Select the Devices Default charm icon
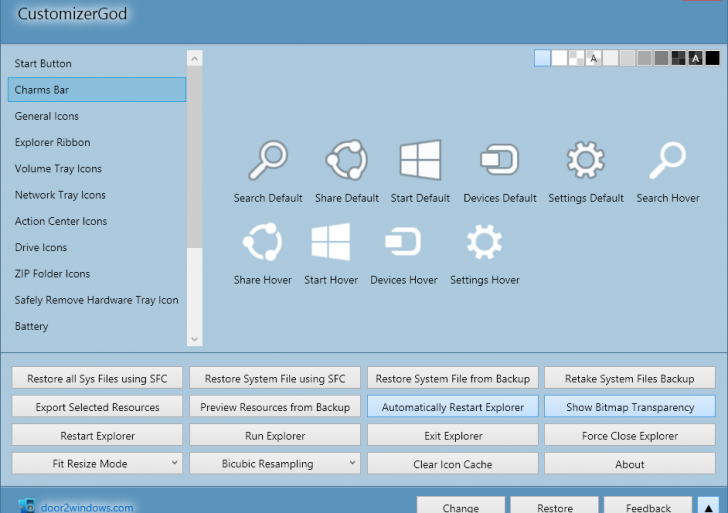The width and height of the screenshot is (728, 513). pyautogui.click(x=499, y=160)
